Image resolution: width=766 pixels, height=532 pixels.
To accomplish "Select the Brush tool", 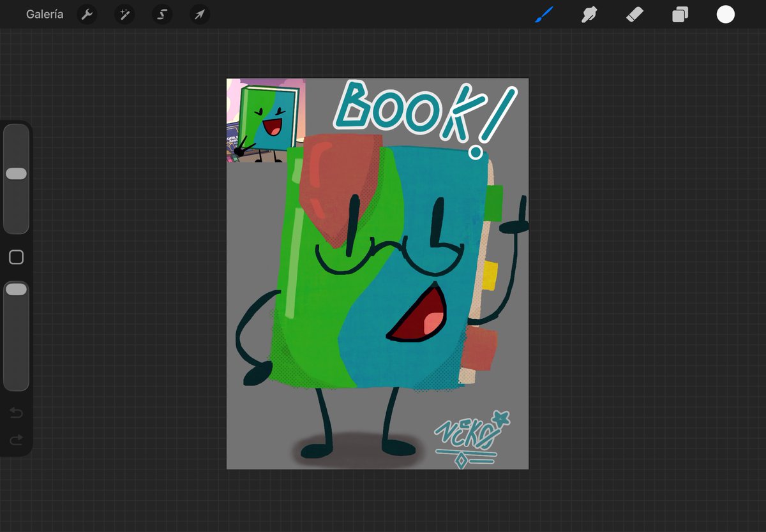I will [544, 14].
